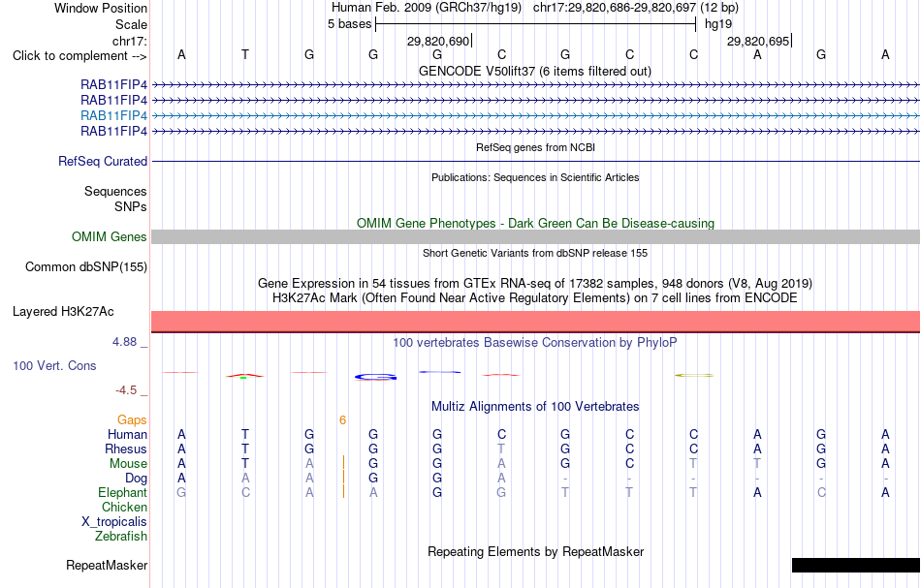
Task: Click the pink Layered H3K27Ac signal bar
Action: point(535,321)
